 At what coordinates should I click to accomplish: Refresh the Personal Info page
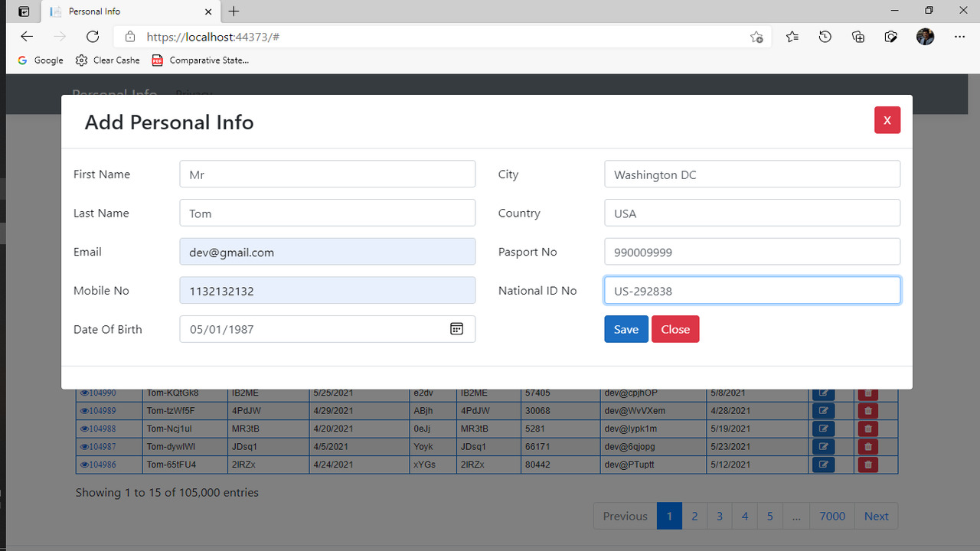(93, 36)
